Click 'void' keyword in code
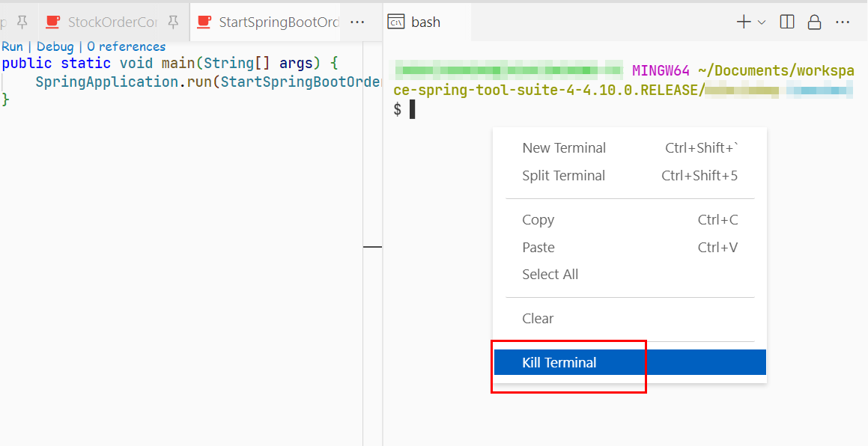 (136, 63)
